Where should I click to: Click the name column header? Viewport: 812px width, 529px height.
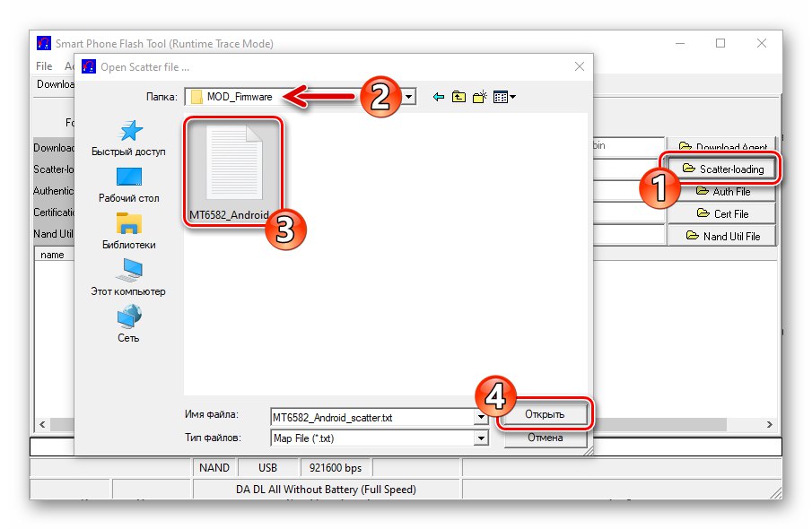[52, 255]
